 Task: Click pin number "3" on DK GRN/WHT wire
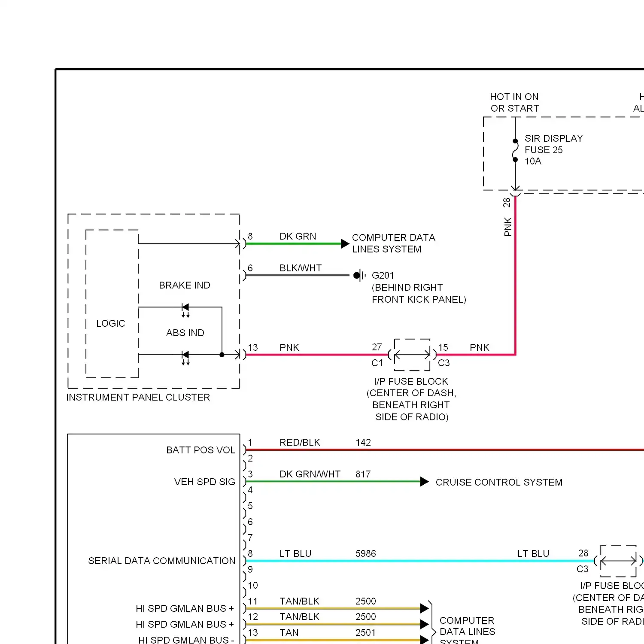[x=250, y=474]
